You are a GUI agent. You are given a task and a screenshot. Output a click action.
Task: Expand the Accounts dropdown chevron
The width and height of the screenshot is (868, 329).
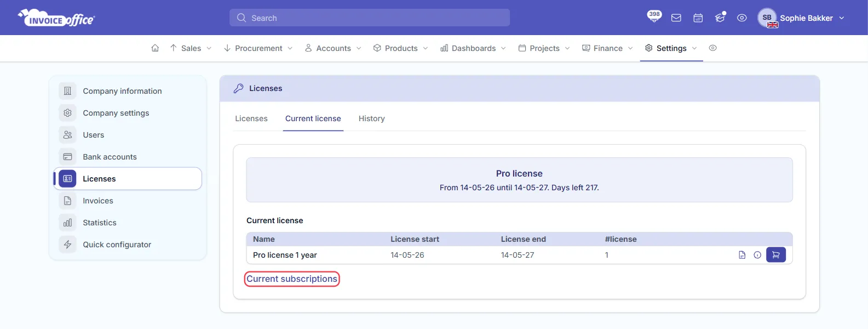click(359, 48)
